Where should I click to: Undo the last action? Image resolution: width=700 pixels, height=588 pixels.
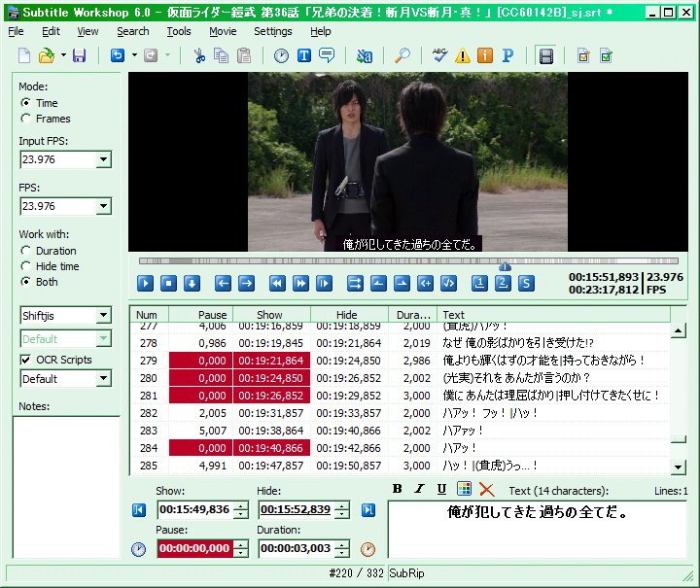[118, 55]
